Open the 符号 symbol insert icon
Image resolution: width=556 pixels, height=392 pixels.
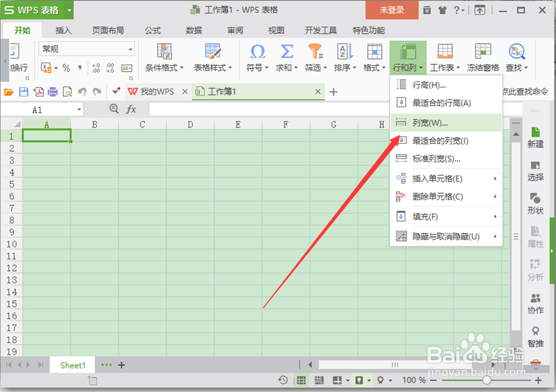tap(257, 51)
